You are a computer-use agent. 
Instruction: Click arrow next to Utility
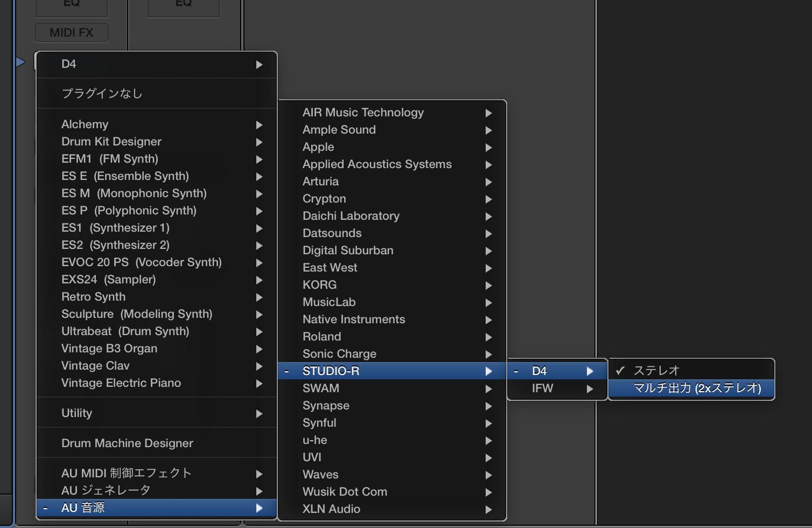pos(259,414)
